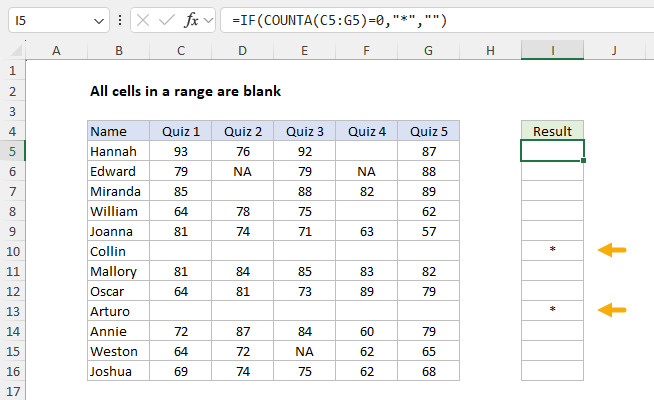Viewport: 654px width, 400px height.
Task: Click the 'Name' table header cell
Action: coord(118,131)
